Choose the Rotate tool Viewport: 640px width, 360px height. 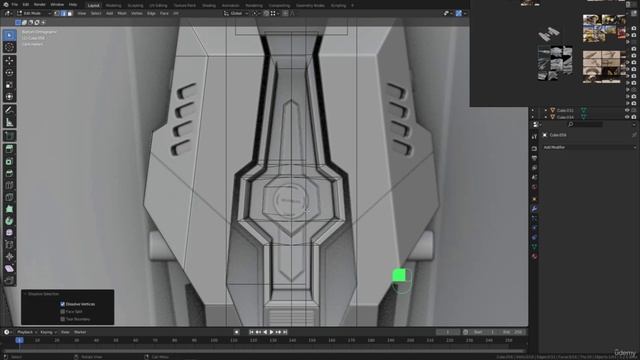(9, 73)
